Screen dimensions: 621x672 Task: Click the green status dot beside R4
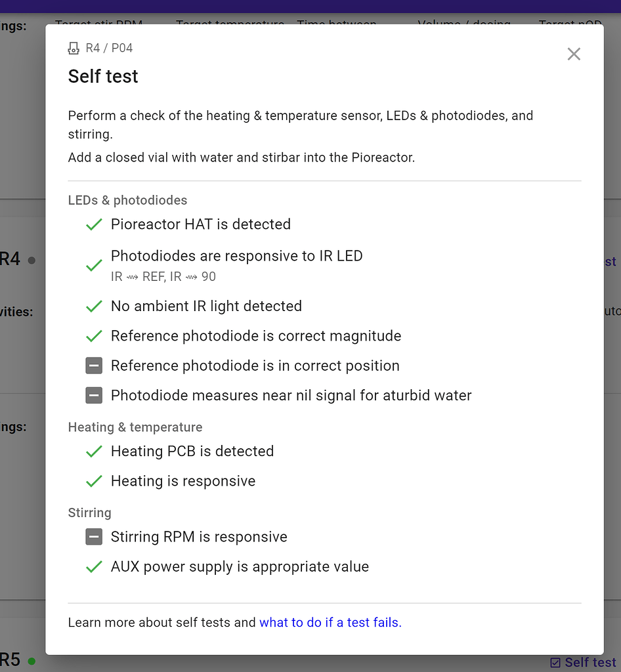point(30,259)
